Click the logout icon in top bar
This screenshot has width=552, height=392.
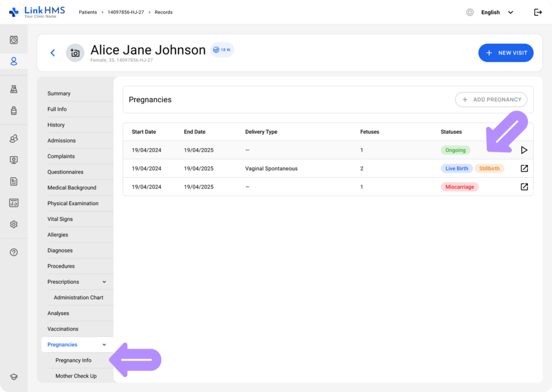tap(537, 12)
